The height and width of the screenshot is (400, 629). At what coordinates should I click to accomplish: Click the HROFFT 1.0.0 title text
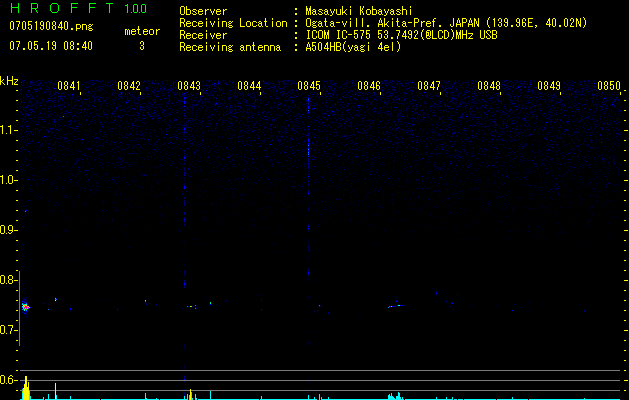click(79, 8)
